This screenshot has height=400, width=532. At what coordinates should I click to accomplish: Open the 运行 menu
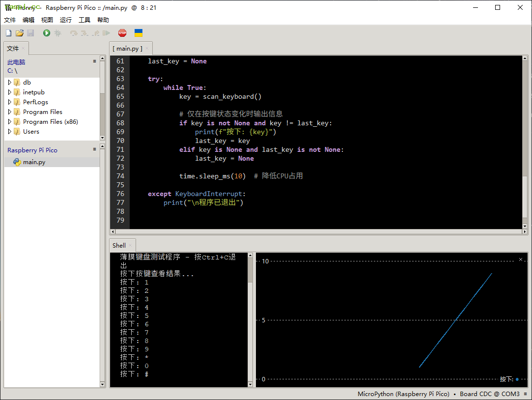click(66, 20)
